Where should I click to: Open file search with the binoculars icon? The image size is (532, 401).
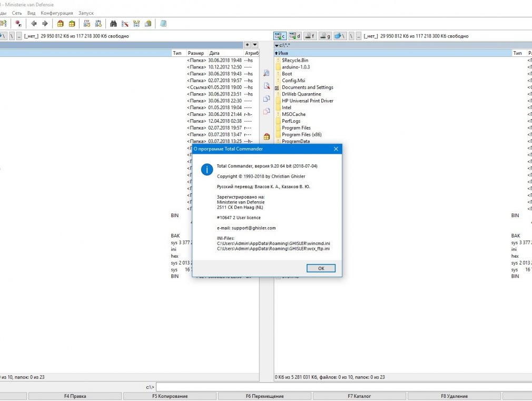113,23
